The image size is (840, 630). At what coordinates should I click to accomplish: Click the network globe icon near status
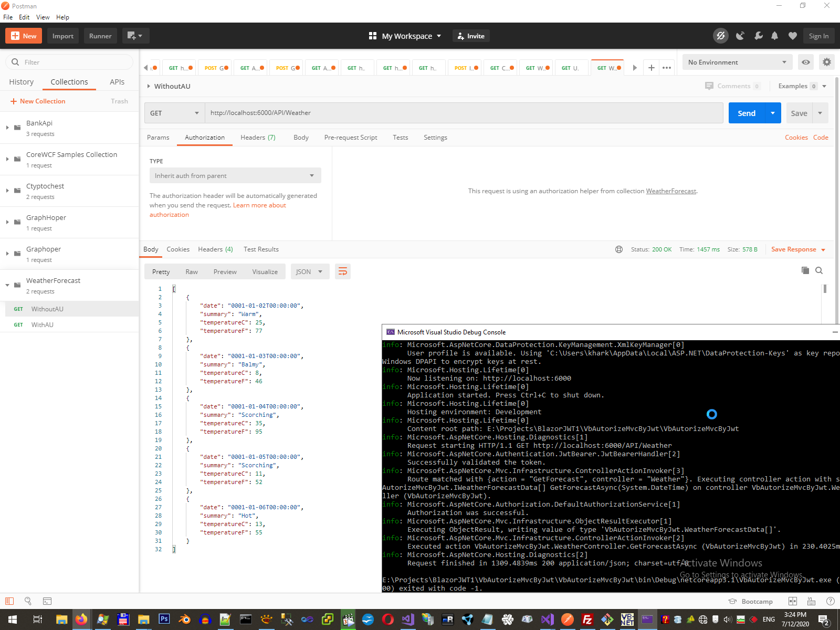coord(619,249)
